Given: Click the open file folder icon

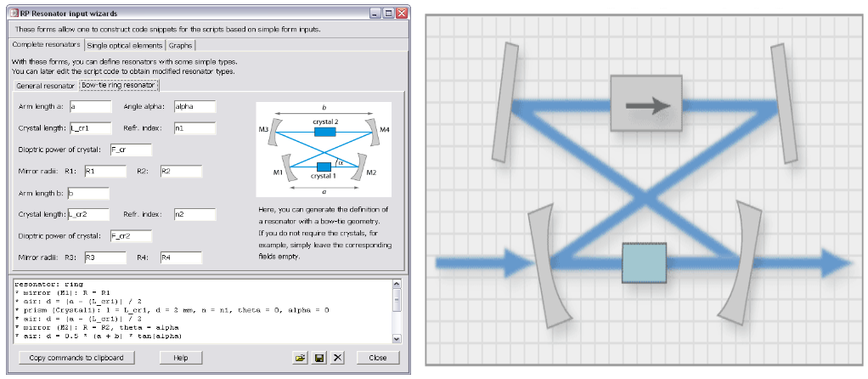Looking at the screenshot, I should [300, 358].
